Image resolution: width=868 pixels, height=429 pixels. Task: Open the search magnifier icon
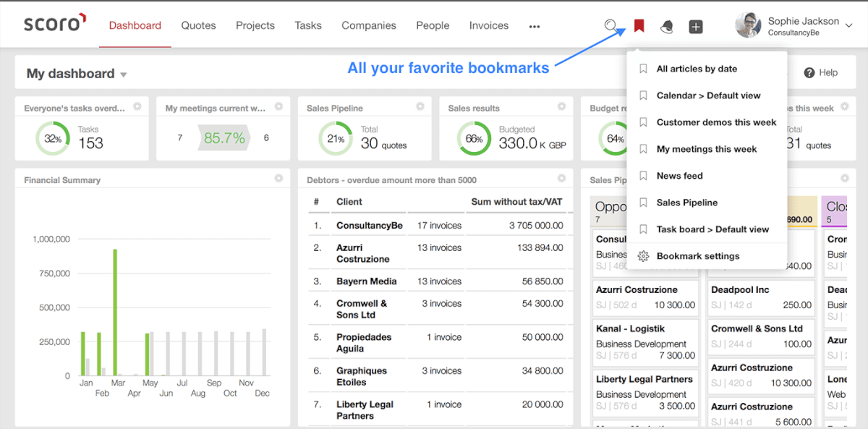611,25
